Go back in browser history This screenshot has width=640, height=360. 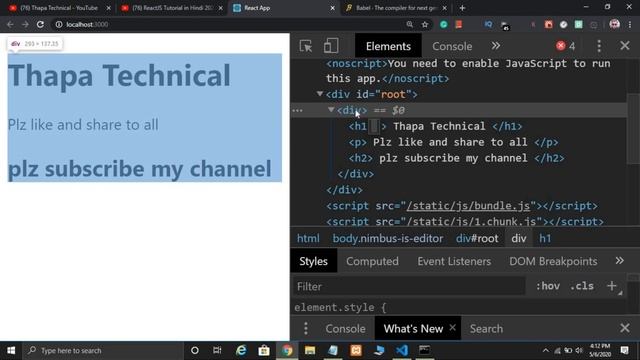10,24
